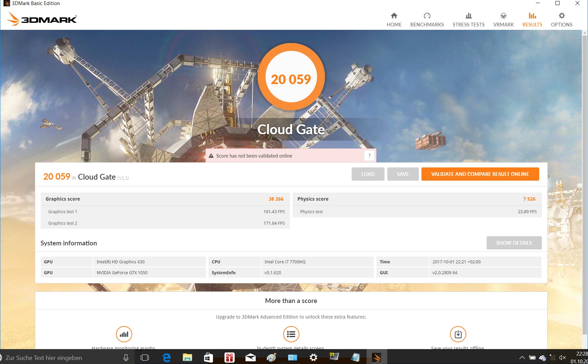Open Windows Settings gear in taskbar
The image size is (588, 364).
point(314,358)
